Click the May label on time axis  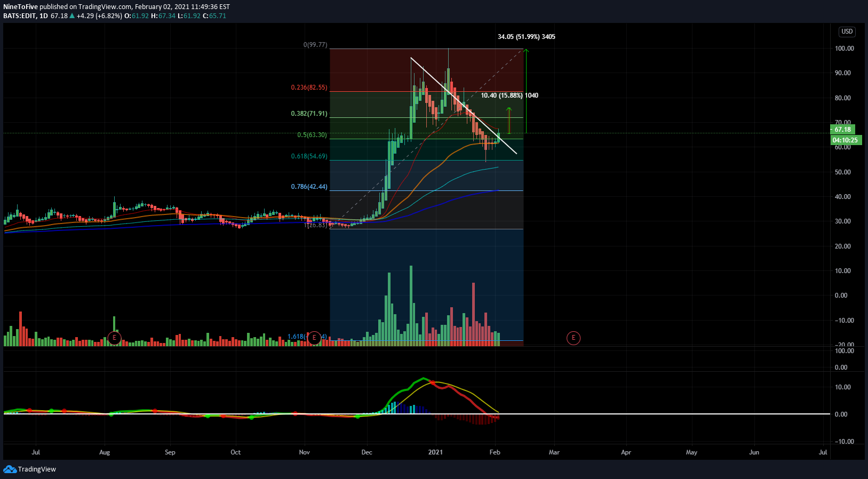[x=691, y=452]
